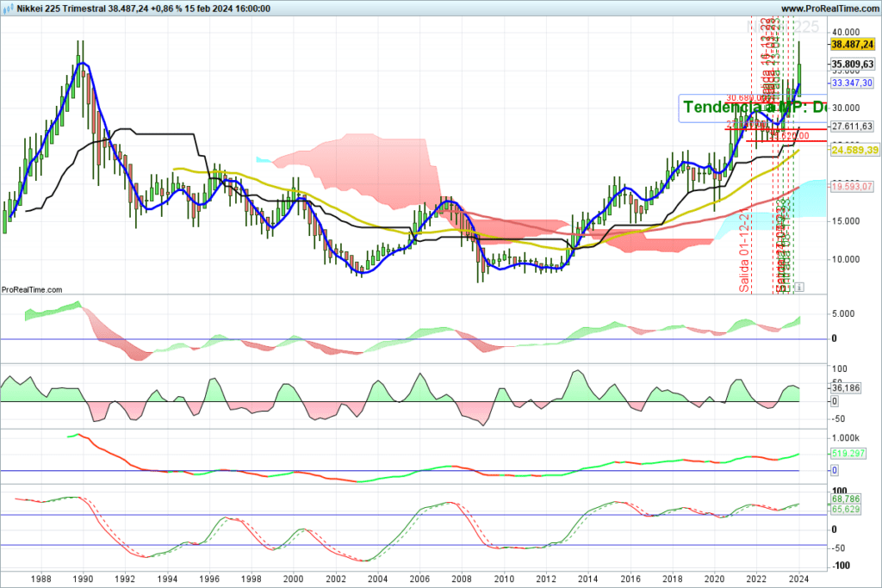Click the 30.000 price scale value
Screen dimensions: 882x588
[x=846, y=108]
